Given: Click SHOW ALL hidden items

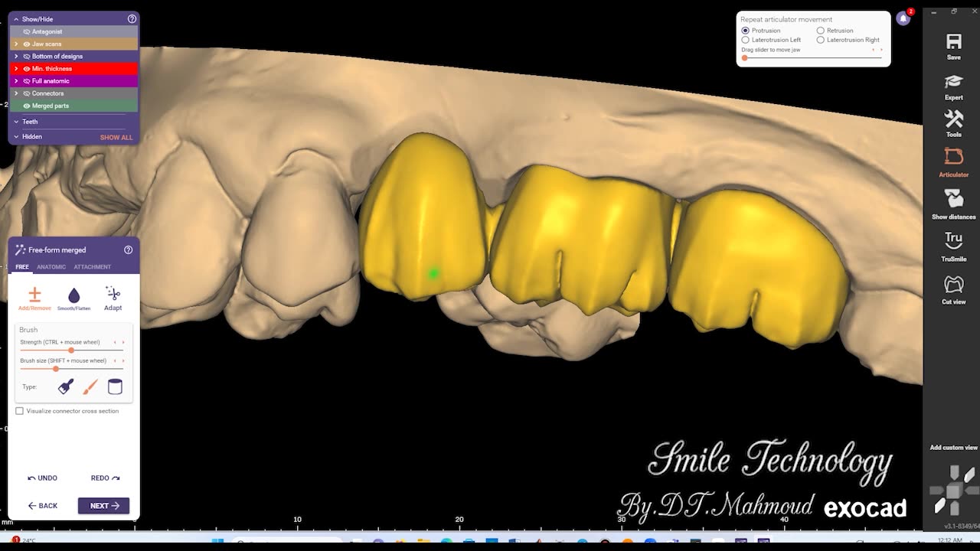Looking at the screenshot, I should tap(116, 138).
